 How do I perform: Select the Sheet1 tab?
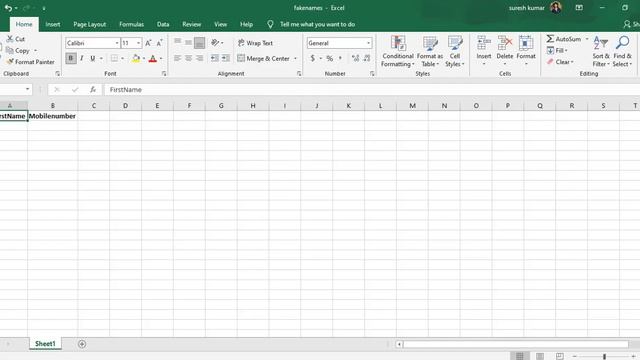[x=45, y=344]
